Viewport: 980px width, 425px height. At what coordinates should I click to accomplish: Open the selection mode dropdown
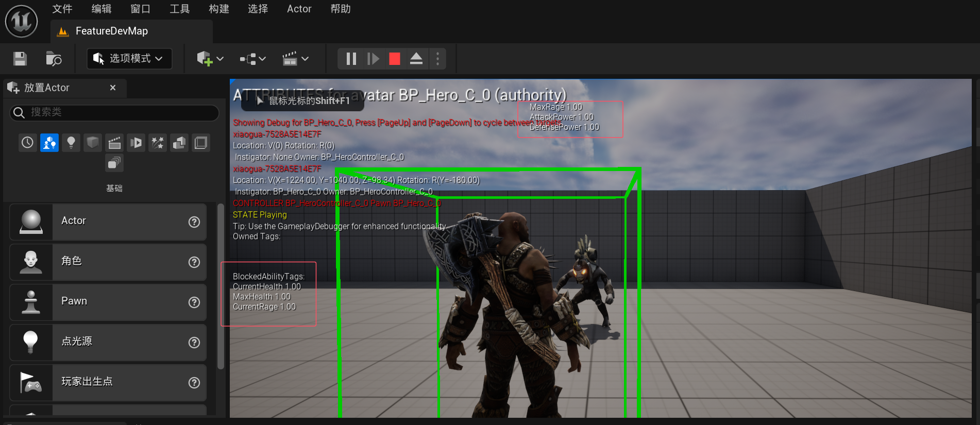[x=129, y=59]
